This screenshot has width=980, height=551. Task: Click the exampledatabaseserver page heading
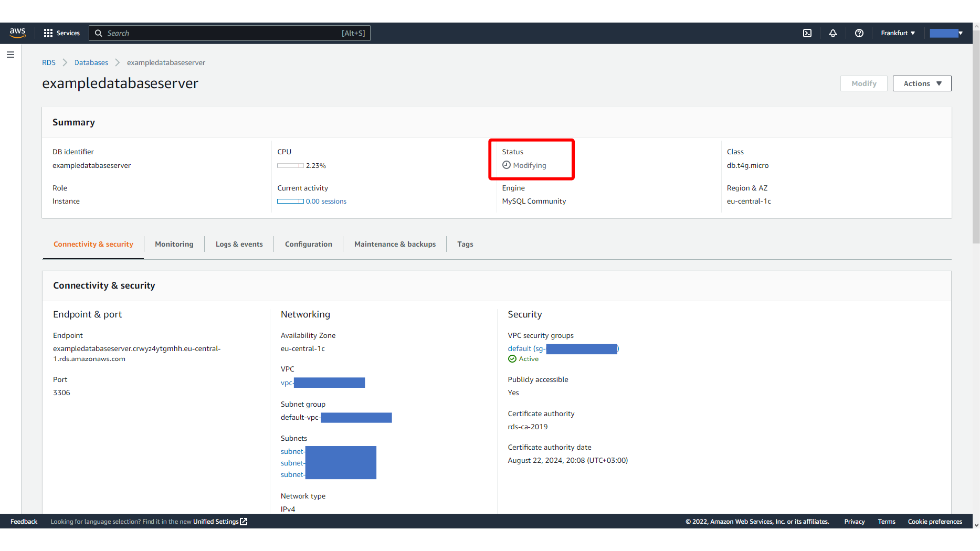point(120,83)
